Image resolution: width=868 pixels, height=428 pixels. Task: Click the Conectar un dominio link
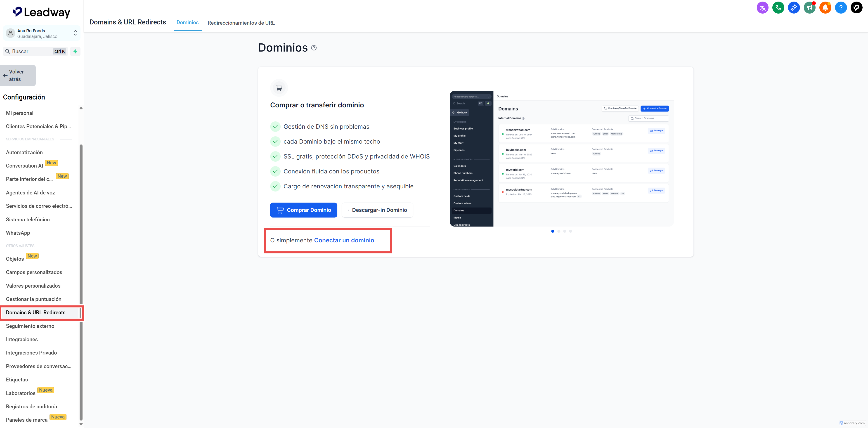coord(344,240)
